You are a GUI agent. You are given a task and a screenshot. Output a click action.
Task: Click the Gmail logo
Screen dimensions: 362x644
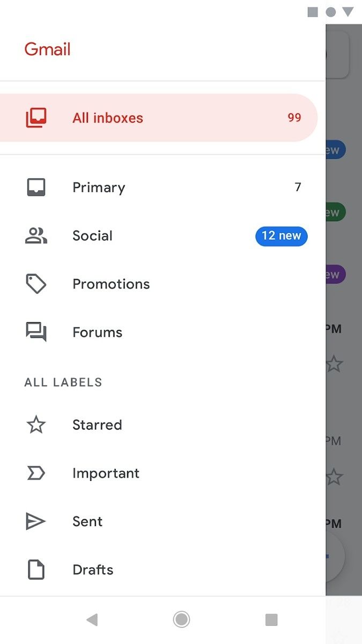click(x=47, y=48)
